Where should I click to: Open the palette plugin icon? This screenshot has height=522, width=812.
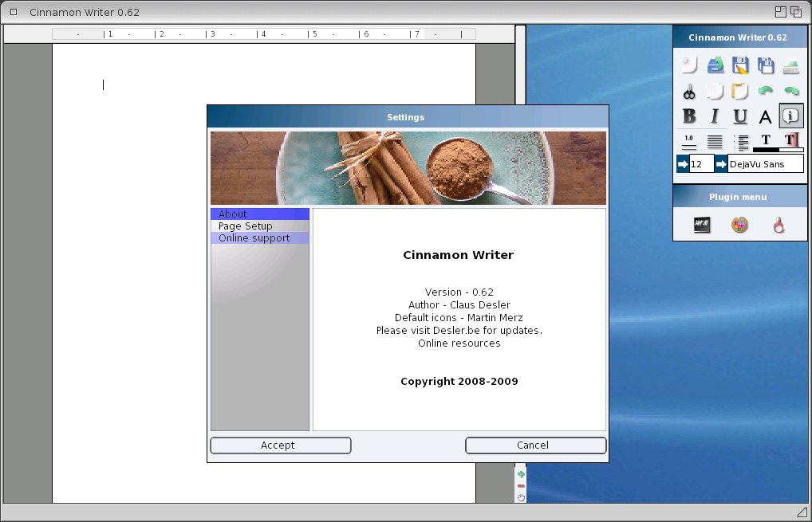point(740,226)
